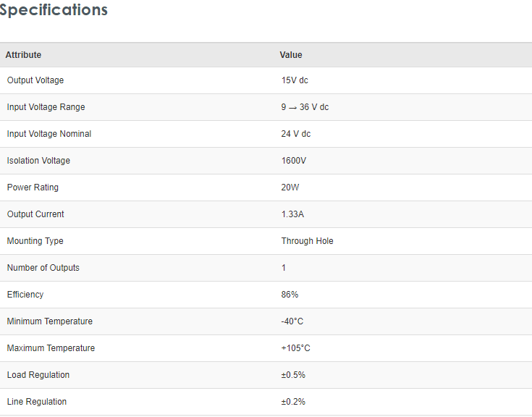
Task: Select the Power Rating label
Action: point(33,188)
